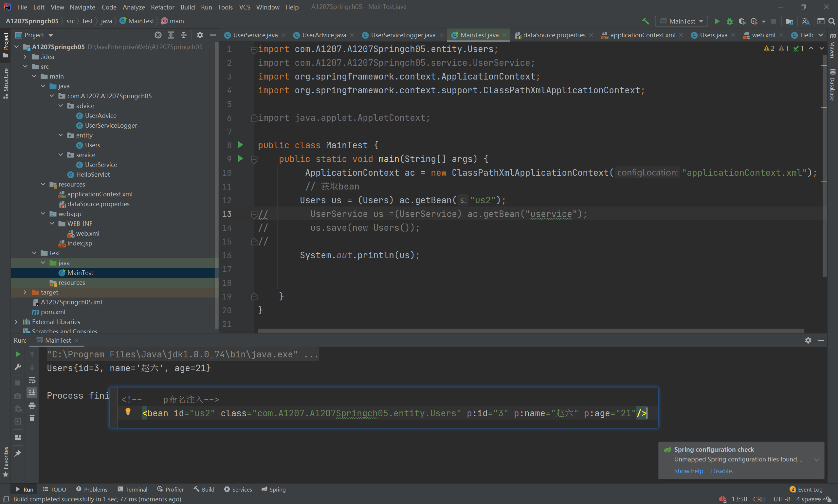Collapse the webapp folder
838x504 pixels.
[x=43, y=214]
